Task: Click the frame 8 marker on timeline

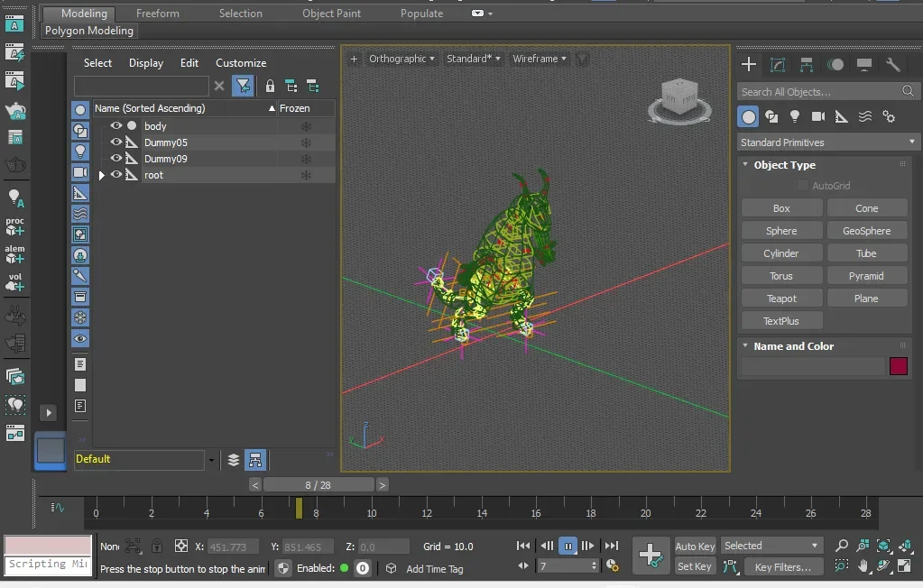Action: (316, 512)
